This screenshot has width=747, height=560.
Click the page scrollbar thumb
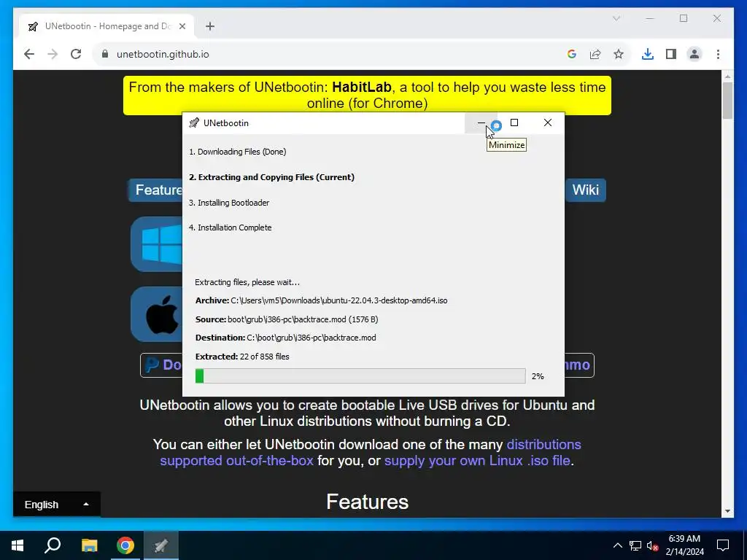(x=727, y=101)
